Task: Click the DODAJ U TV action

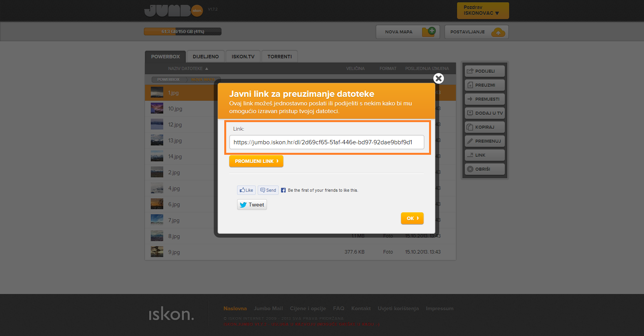Action: (x=485, y=113)
